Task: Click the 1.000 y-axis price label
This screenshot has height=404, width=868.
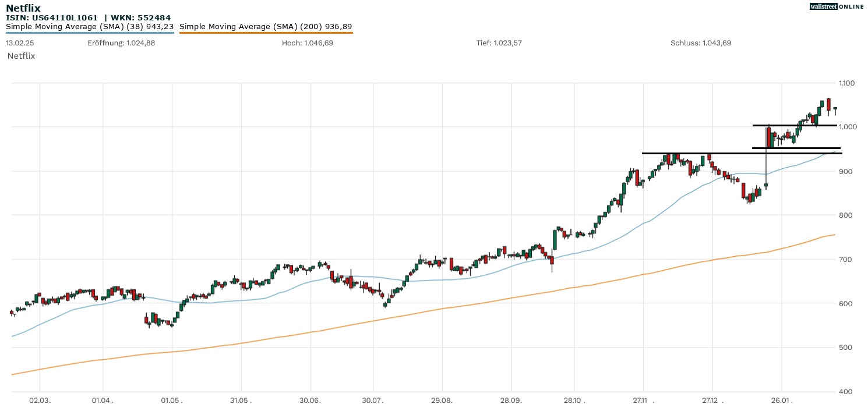Action: click(846, 127)
